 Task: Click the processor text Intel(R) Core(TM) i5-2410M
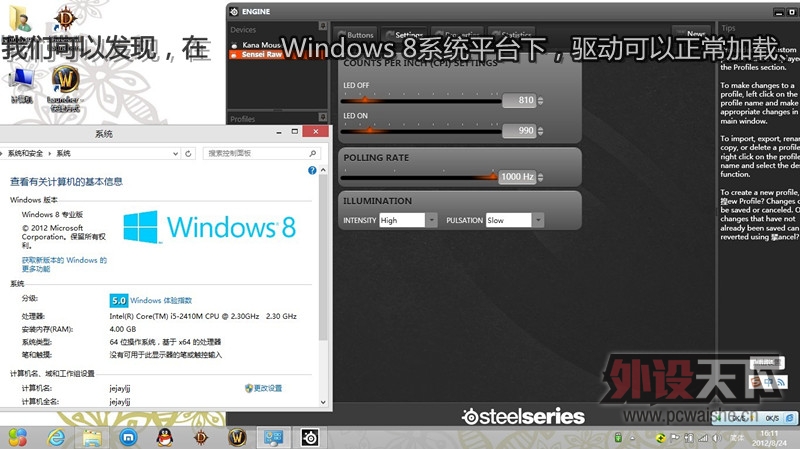pos(203,316)
